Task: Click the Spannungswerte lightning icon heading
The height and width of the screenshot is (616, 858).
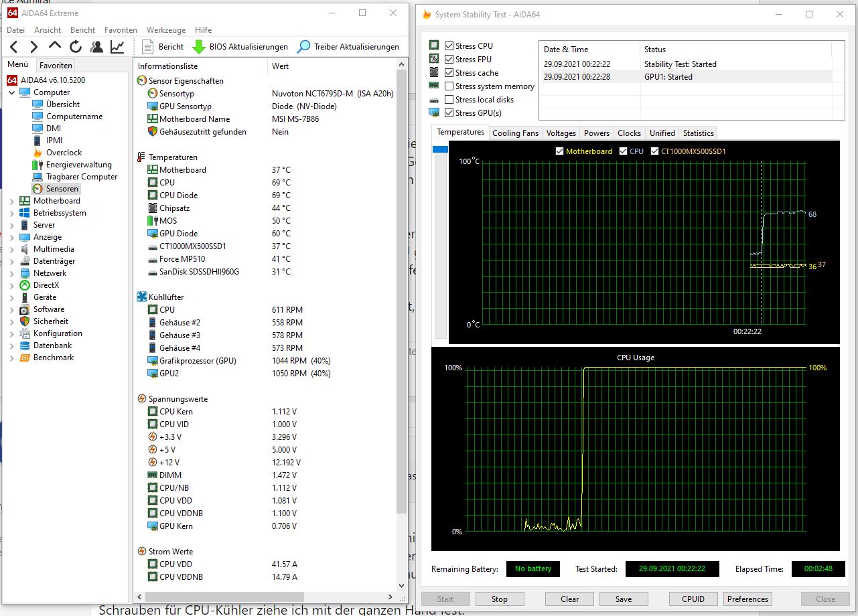Action: coord(141,399)
